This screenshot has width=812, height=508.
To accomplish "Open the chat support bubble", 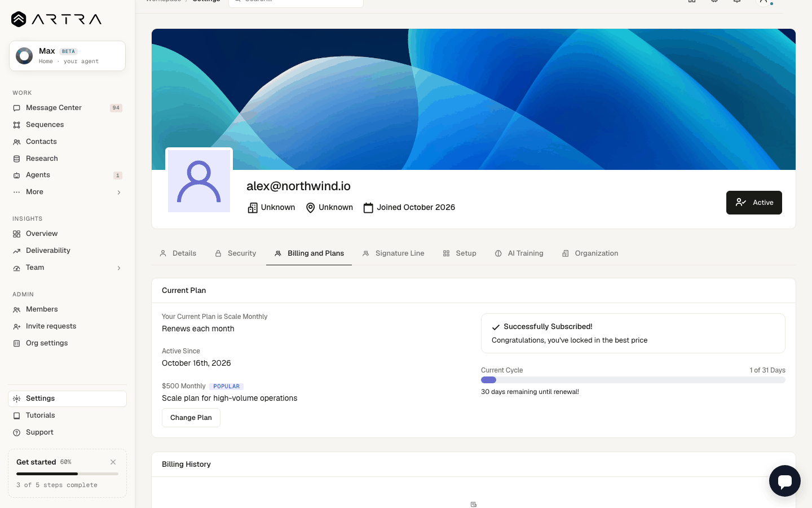I will pos(784,481).
